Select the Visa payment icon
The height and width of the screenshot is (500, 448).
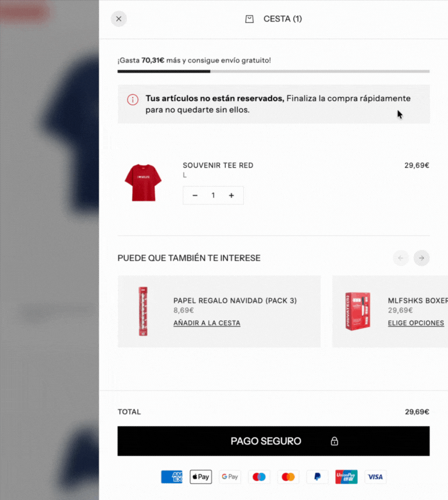pyautogui.click(x=375, y=477)
